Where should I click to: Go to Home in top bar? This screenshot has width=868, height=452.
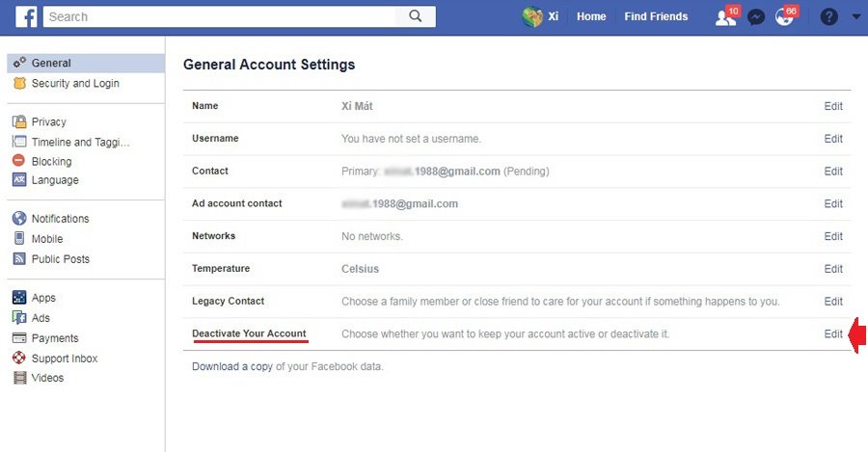(591, 16)
